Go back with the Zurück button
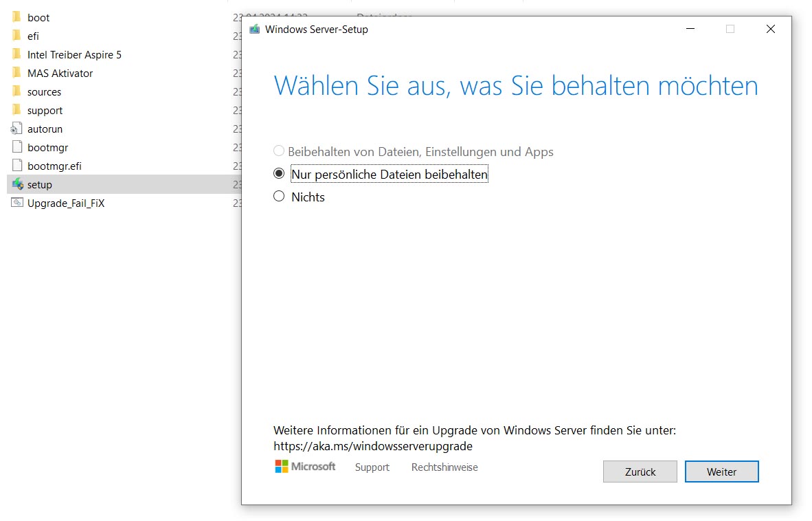The image size is (812, 521). click(x=640, y=472)
